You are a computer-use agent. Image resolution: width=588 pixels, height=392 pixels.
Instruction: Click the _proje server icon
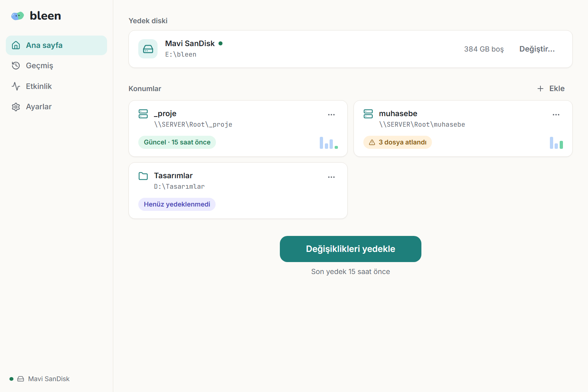[x=143, y=114]
